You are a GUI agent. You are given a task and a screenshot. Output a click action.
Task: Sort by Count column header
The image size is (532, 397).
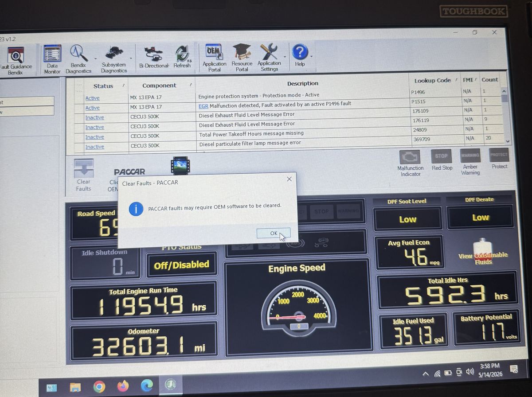point(490,80)
